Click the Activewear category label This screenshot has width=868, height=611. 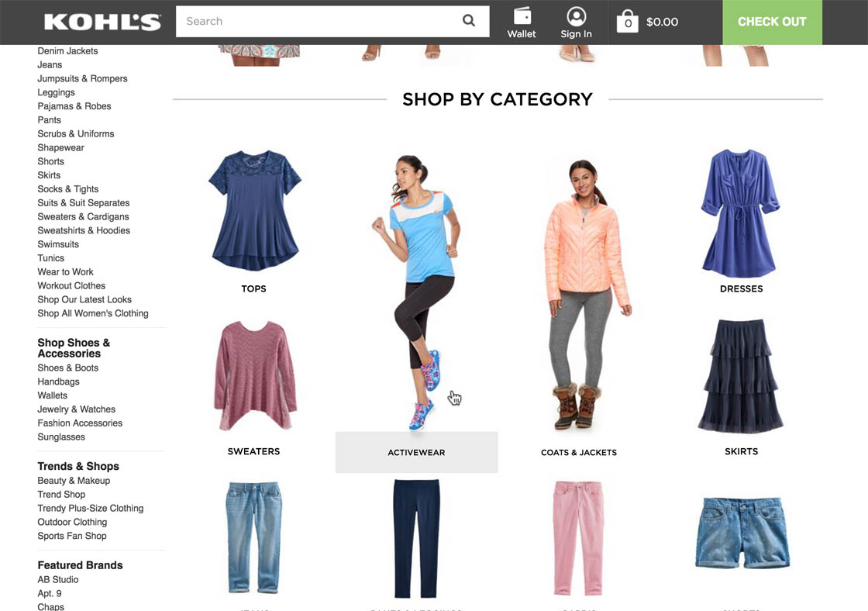click(x=416, y=452)
